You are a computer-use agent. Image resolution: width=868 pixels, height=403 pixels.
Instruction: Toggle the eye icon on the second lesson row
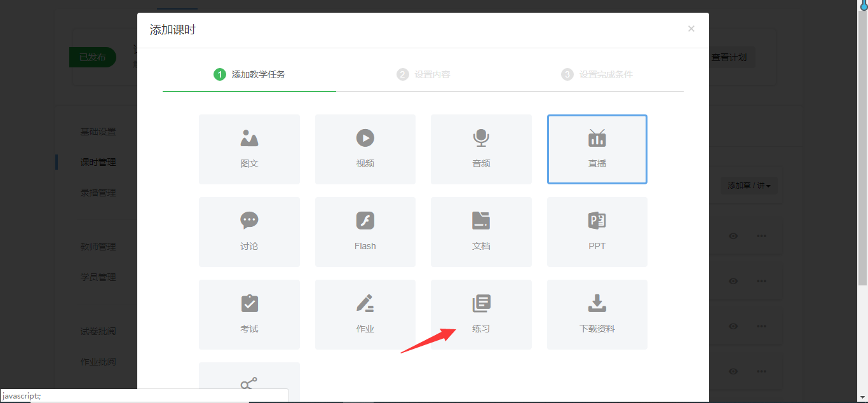tap(733, 281)
